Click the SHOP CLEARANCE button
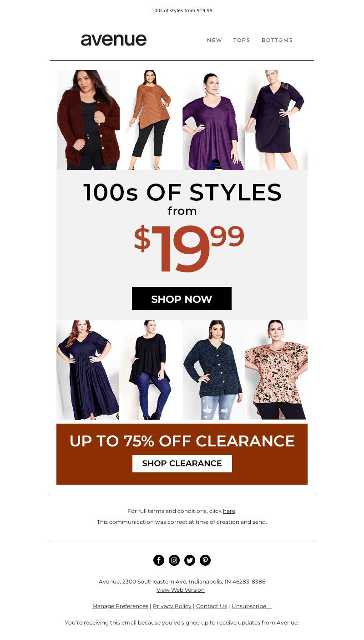Image resolution: width=364 pixels, height=640 pixels. pyautogui.click(x=182, y=464)
